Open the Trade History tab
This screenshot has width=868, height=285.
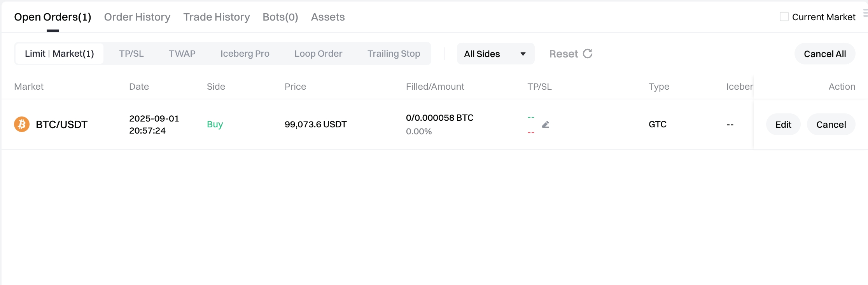[217, 17]
